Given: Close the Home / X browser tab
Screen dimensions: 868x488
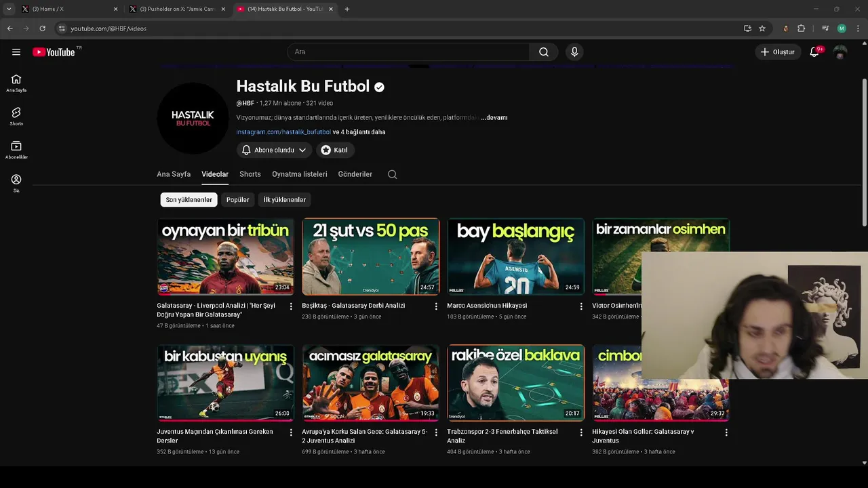Looking at the screenshot, I should pos(115,9).
